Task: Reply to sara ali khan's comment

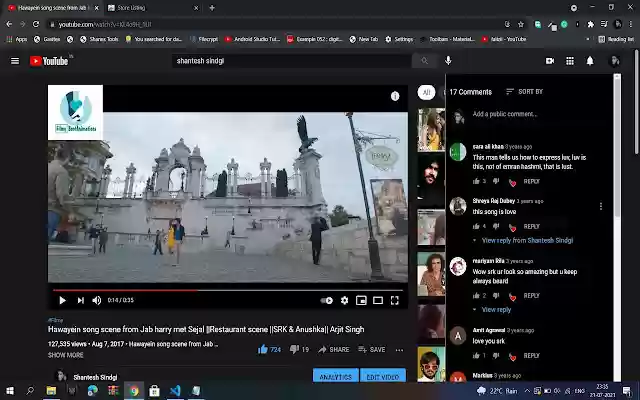Action: point(531,181)
